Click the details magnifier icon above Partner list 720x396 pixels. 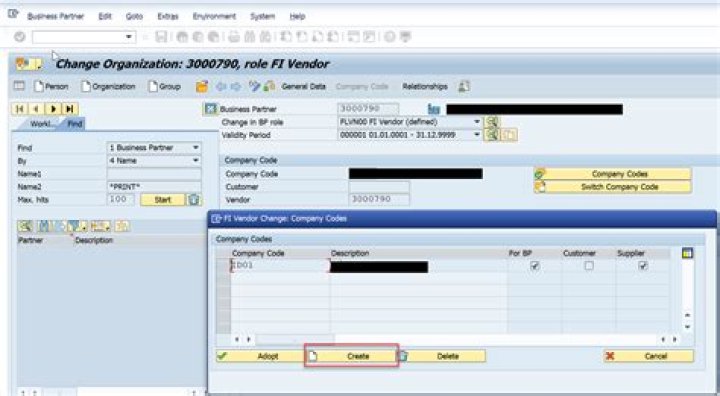coord(25,226)
